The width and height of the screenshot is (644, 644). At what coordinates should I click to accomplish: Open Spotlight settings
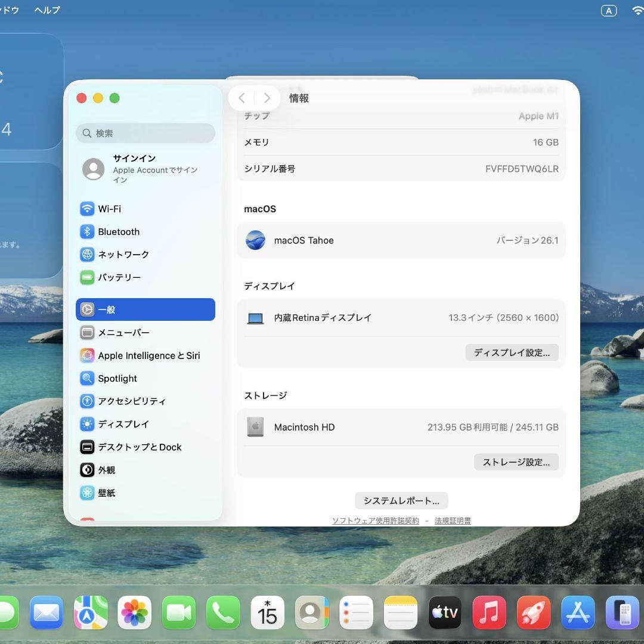[x=116, y=378]
